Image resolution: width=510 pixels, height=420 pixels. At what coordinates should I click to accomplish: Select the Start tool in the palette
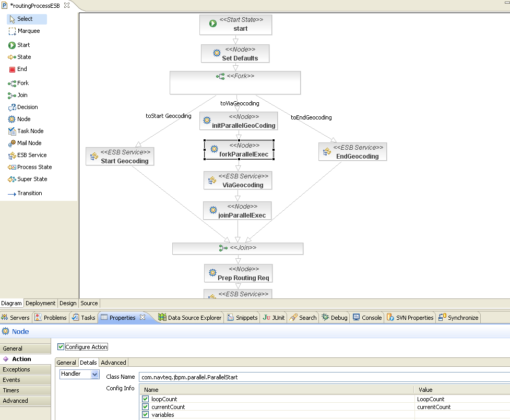[21, 45]
